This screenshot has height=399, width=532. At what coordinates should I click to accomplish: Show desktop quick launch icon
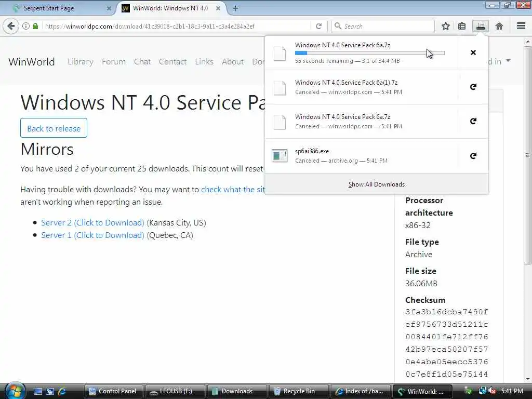[37, 391]
